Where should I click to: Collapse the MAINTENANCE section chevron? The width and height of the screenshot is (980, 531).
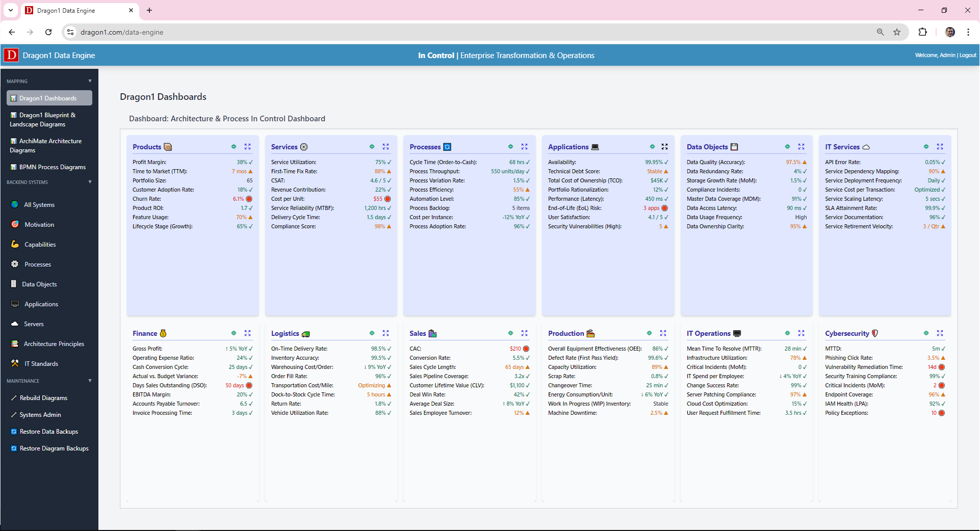click(90, 381)
